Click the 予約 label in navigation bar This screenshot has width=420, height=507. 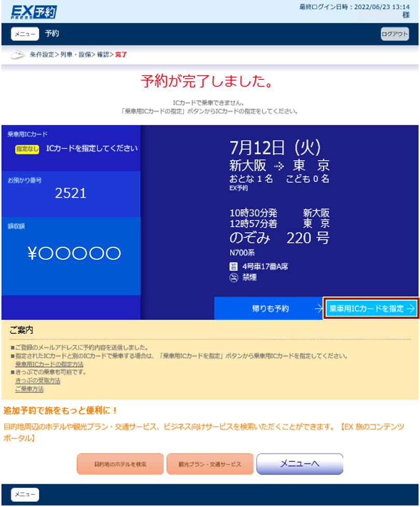pyautogui.click(x=52, y=34)
